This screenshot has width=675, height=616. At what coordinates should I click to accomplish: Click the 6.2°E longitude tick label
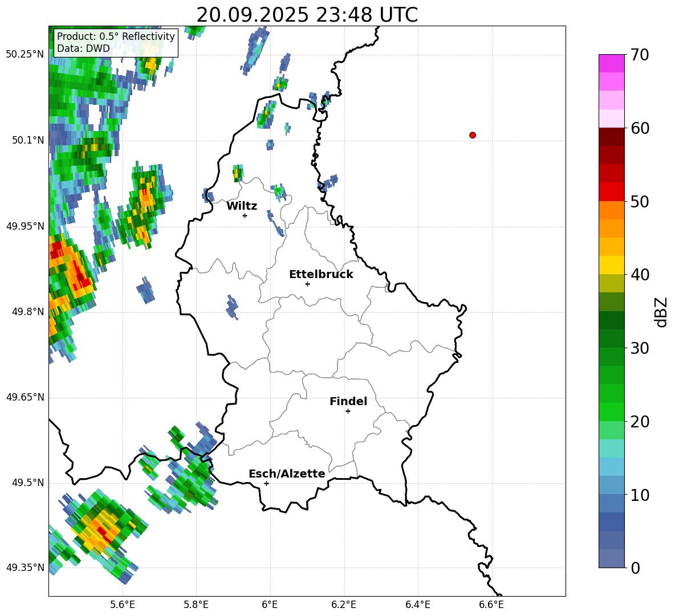point(344,605)
